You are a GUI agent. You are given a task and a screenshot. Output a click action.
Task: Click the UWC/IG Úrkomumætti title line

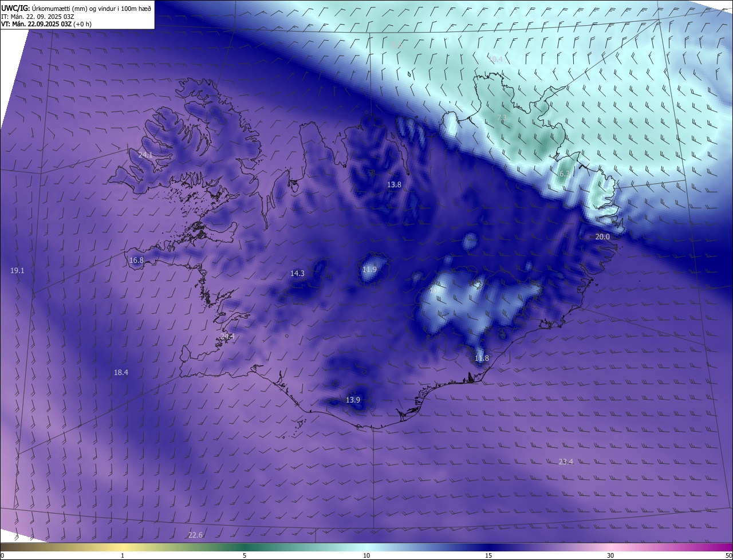tap(76, 8)
